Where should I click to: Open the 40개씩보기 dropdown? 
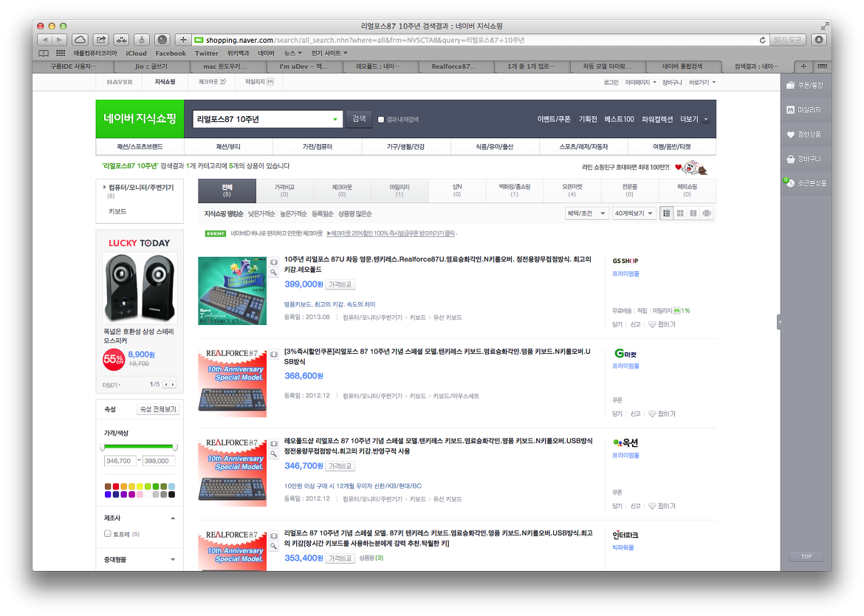[x=634, y=213]
